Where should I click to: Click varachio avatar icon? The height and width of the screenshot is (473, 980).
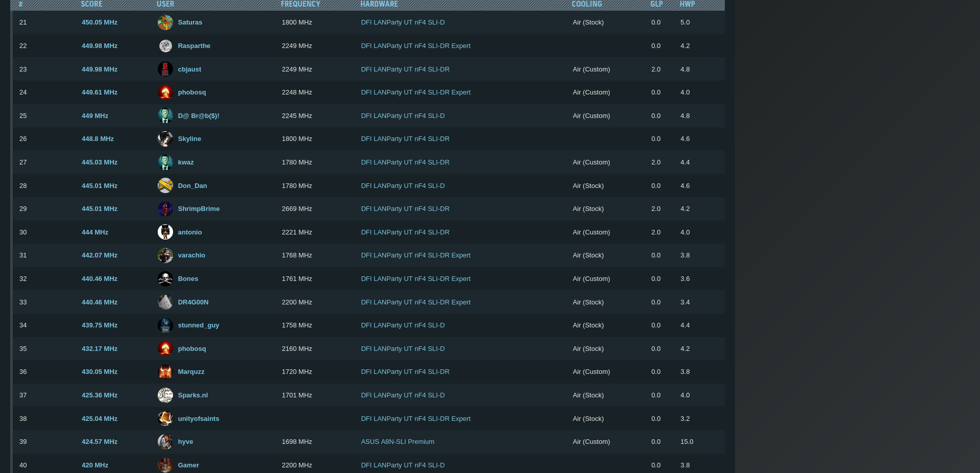tap(165, 255)
